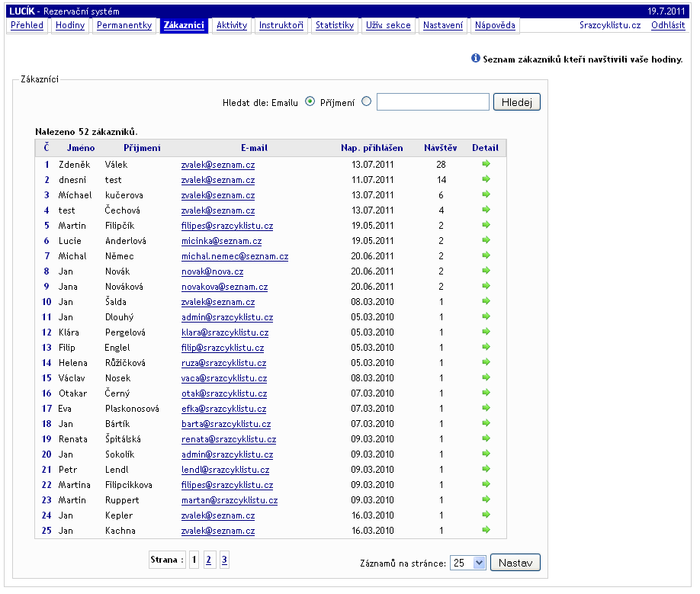Screen dimensions: 700x594
Task: Click the novak@nova.cz email link
Action: pyautogui.click(x=213, y=271)
